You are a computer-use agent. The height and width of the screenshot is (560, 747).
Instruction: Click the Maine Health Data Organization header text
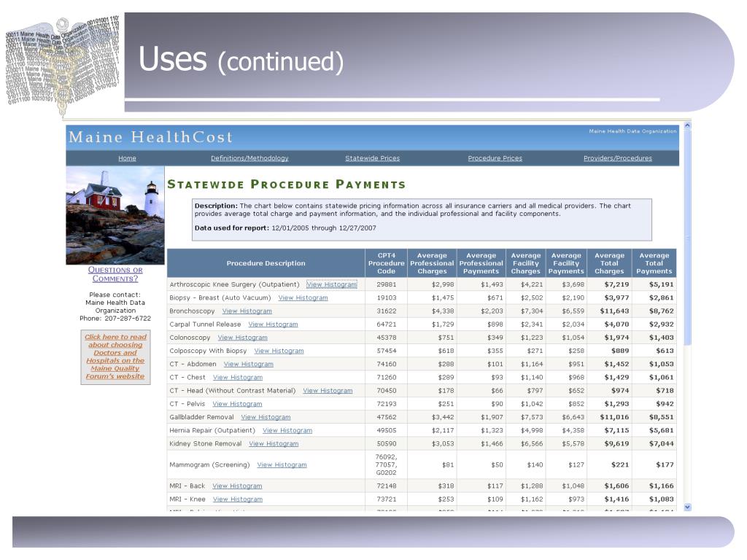(632, 131)
